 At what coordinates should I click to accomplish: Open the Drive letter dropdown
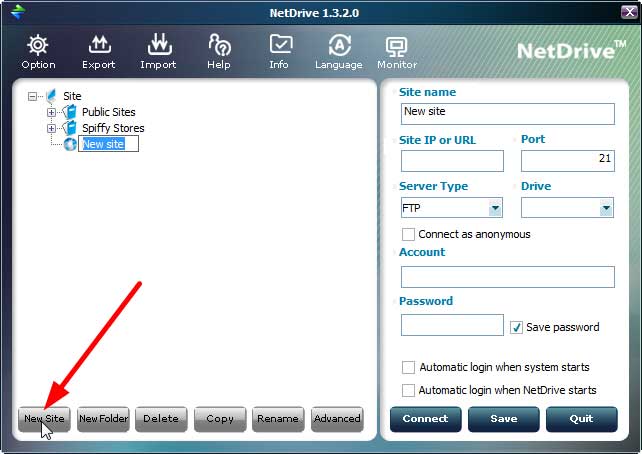[x=606, y=208]
